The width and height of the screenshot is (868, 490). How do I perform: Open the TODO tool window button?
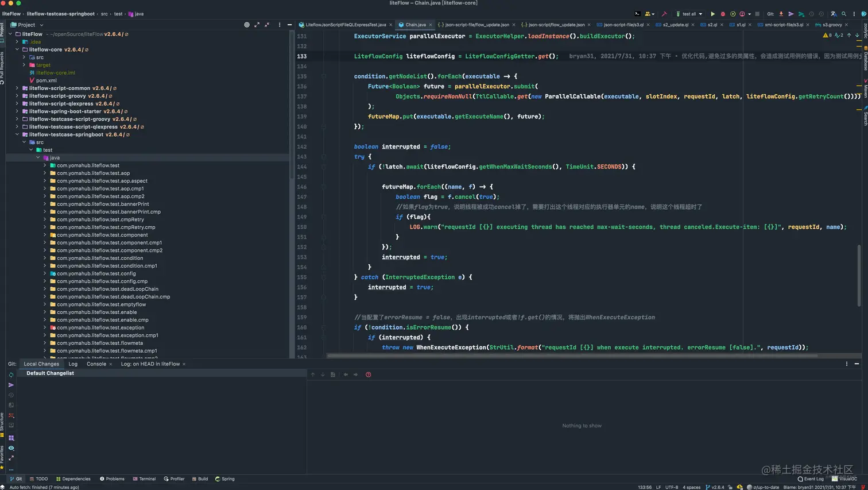click(39, 479)
